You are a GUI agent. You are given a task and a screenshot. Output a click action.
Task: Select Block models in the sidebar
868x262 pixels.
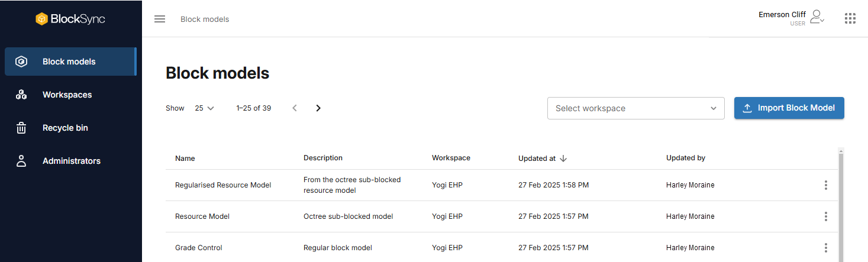click(71, 62)
